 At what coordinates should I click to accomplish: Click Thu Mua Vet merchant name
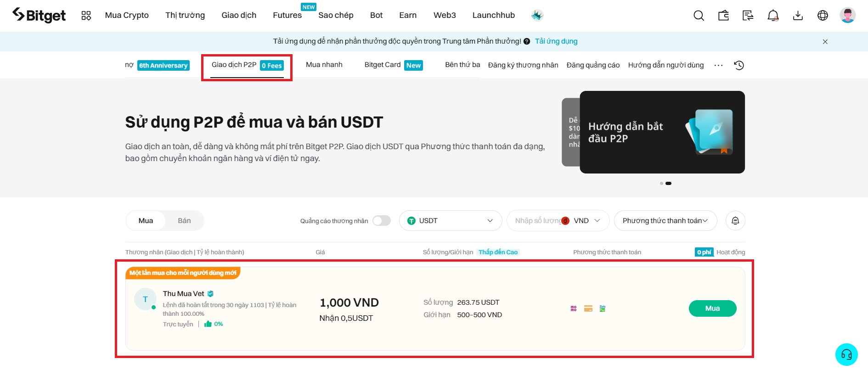tap(183, 294)
